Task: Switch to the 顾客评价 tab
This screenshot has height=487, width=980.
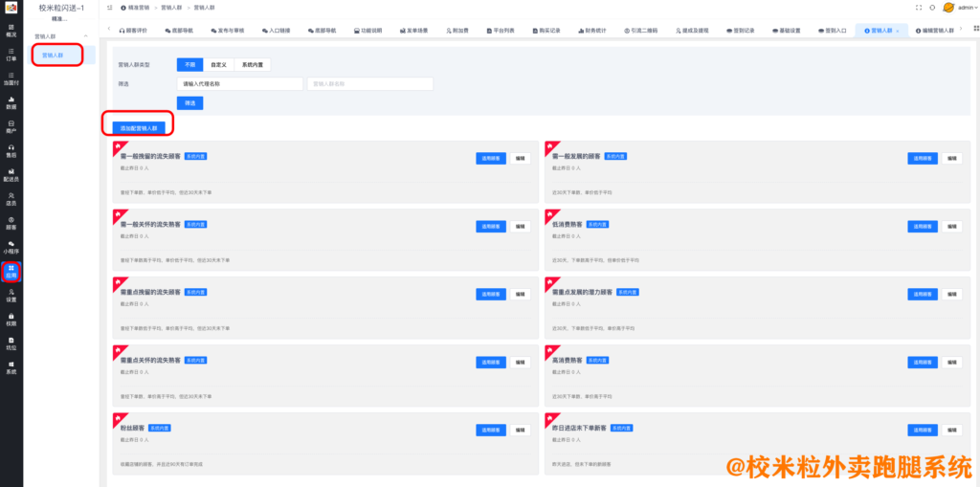Action: (x=139, y=31)
